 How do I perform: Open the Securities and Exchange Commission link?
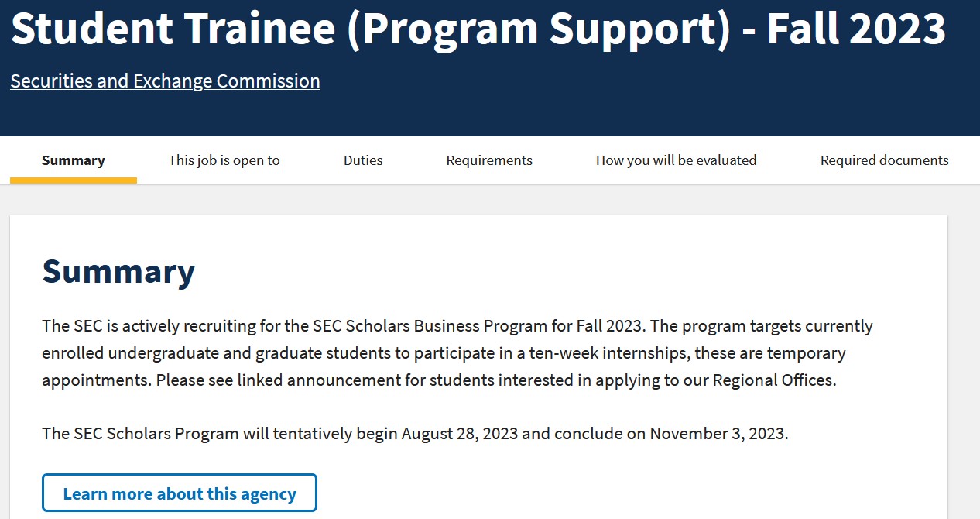165,81
